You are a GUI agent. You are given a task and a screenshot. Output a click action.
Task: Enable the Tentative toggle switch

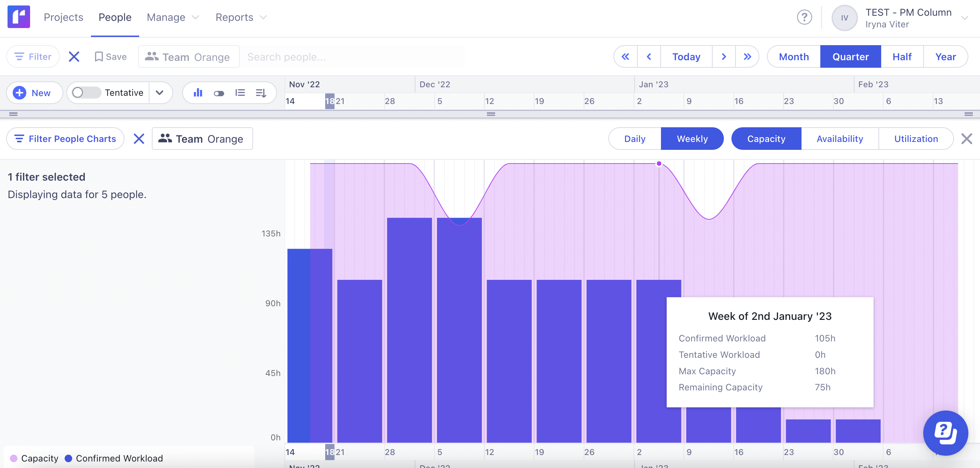click(x=85, y=92)
